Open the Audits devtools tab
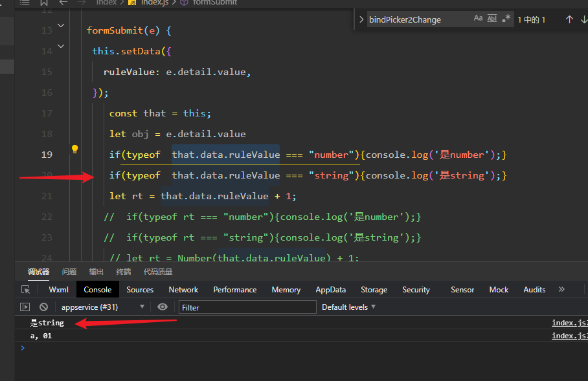 pyautogui.click(x=534, y=290)
